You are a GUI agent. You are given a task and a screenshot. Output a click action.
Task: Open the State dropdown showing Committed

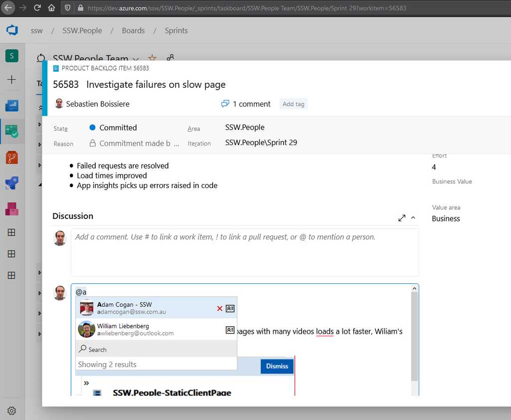pos(118,128)
